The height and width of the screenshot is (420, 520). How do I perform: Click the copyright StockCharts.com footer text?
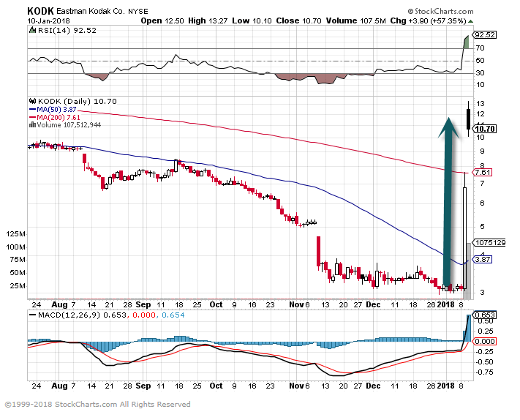tap(97, 405)
